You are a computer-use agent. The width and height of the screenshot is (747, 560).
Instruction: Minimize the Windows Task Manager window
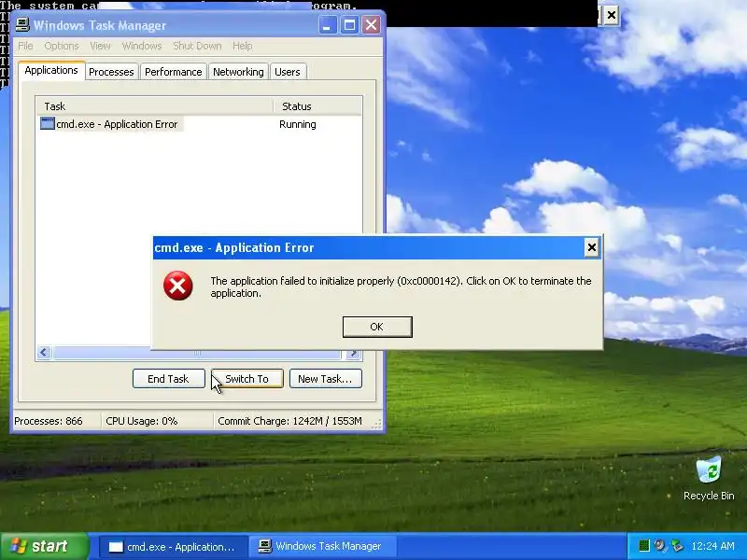pos(327,25)
